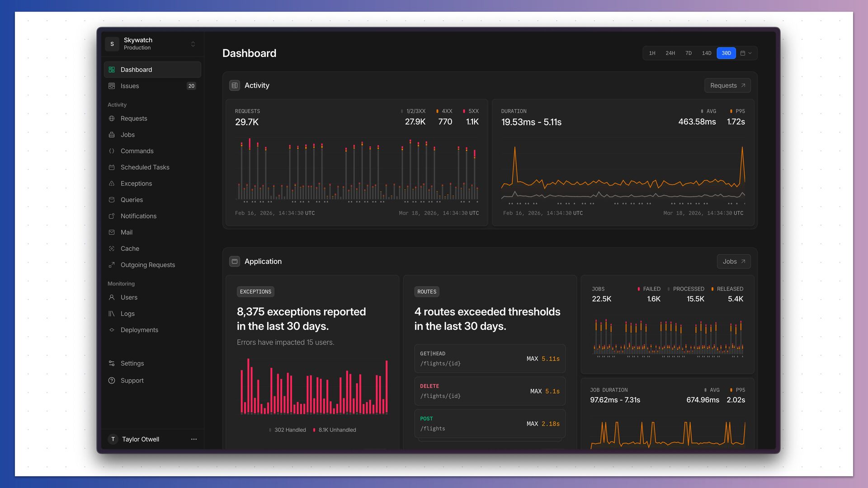
Task: Click the Jobs button in Application panel
Action: point(733,262)
